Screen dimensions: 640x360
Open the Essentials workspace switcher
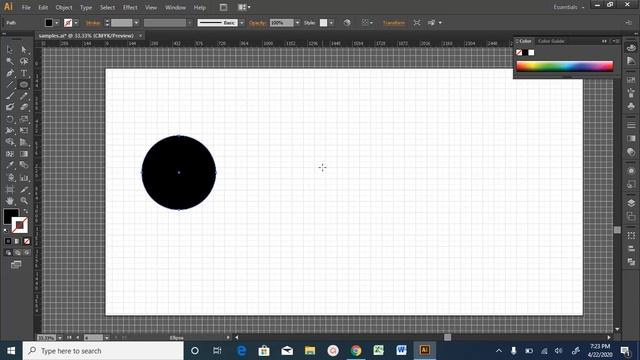(569, 7)
